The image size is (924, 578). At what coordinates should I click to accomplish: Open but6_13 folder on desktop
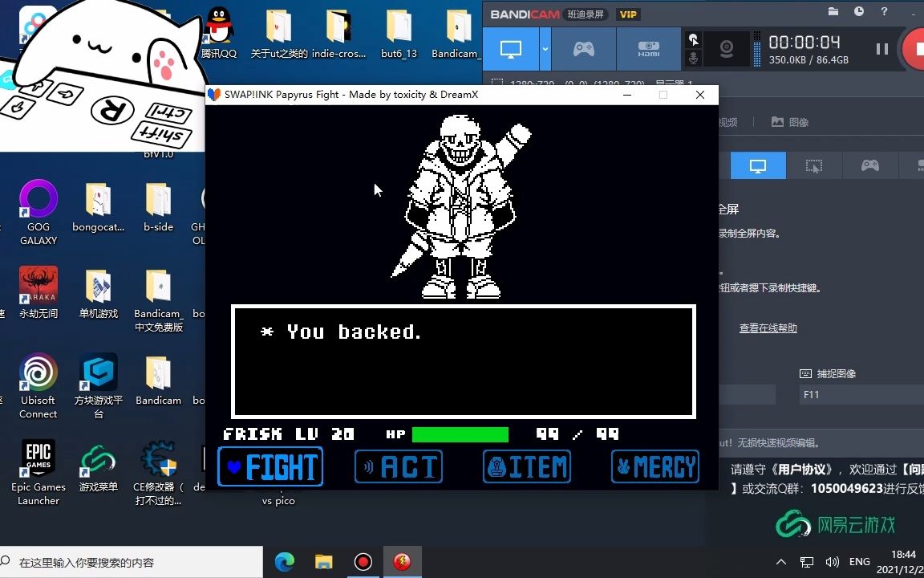pos(399,32)
